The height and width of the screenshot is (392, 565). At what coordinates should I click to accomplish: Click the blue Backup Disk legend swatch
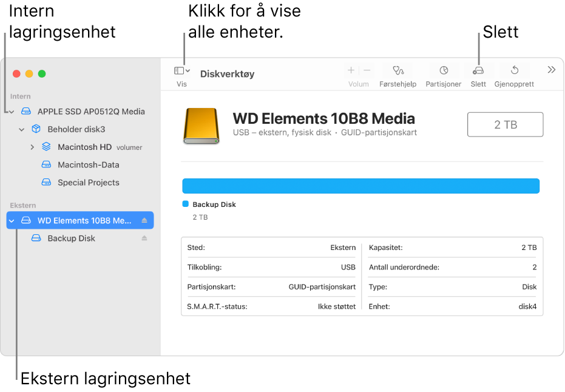click(x=186, y=204)
